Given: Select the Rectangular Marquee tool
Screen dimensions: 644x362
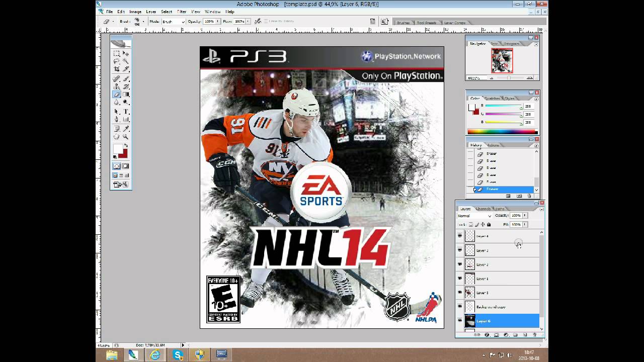Looking at the screenshot, I should pyautogui.click(x=117, y=53).
